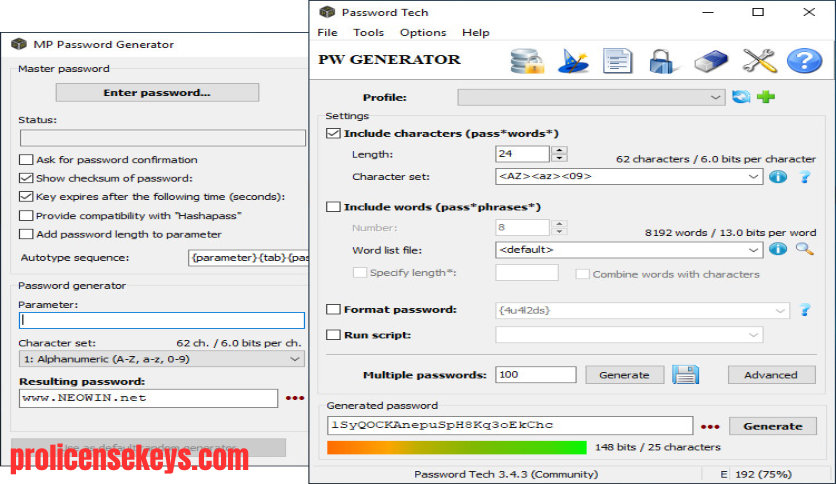Image resolution: width=836 pixels, height=484 pixels.
Task: Click the Autotype sequence field
Action: (x=248, y=258)
